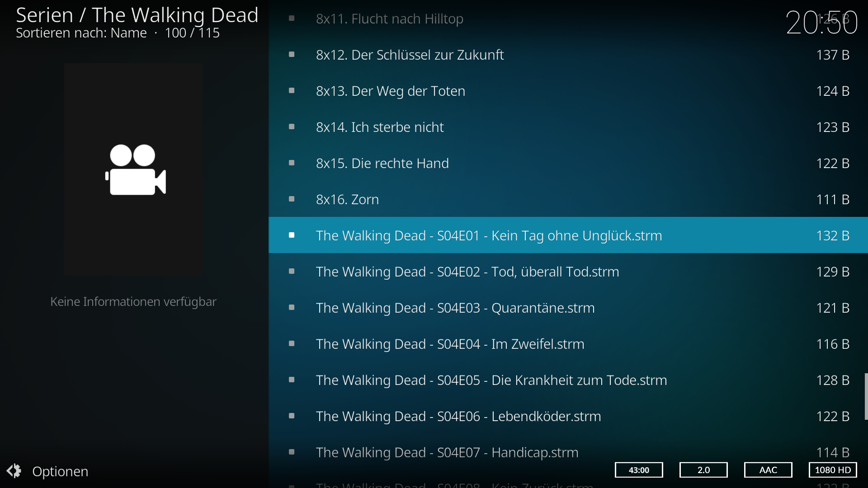Screen dimensions: 868x488
Task: Click the AAC audio codec badge
Action: (x=768, y=470)
